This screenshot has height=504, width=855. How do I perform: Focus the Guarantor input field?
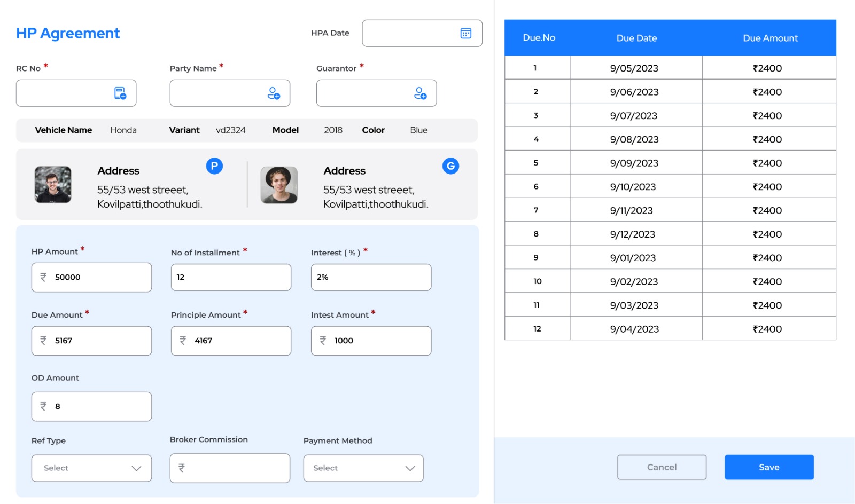tap(376, 93)
